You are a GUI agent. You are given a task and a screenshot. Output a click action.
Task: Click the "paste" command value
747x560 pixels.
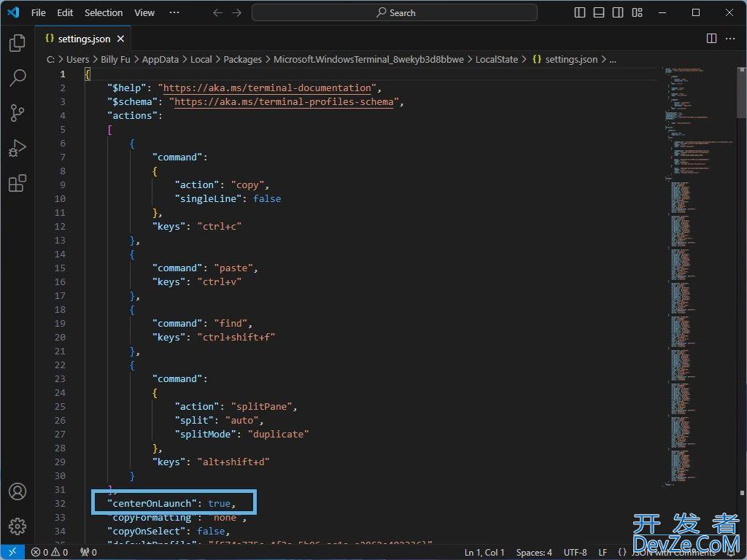(x=233, y=268)
